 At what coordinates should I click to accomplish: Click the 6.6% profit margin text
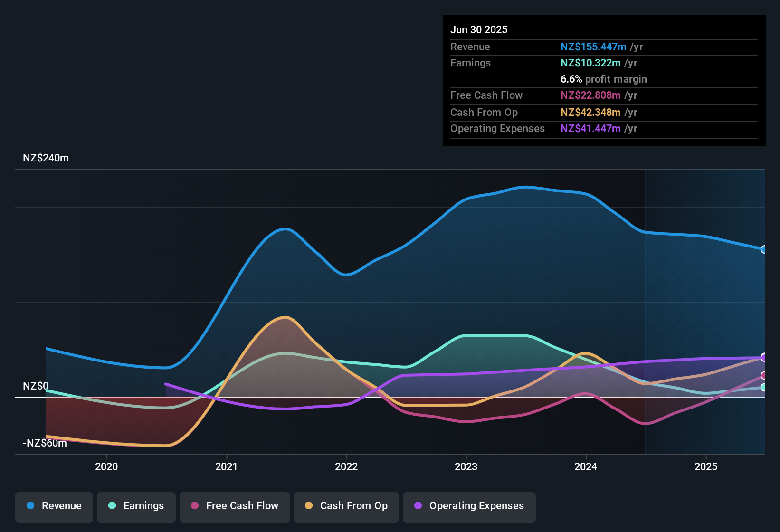(x=604, y=79)
